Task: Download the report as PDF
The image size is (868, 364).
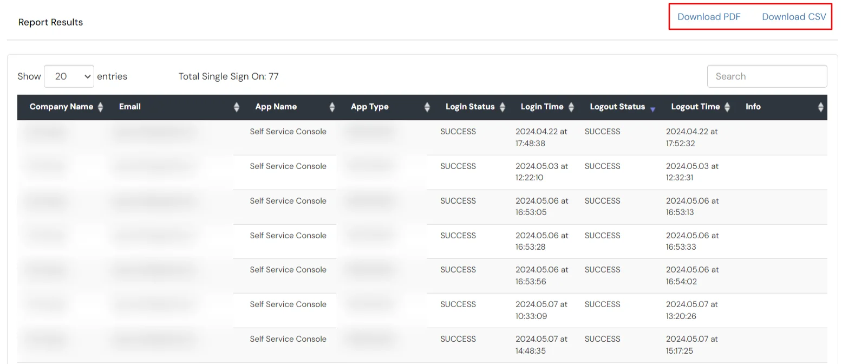Action: click(x=709, y=17)
